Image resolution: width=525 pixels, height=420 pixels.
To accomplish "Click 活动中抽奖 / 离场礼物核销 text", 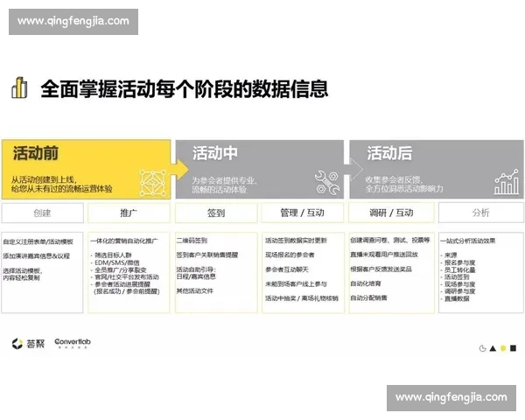I will click(302, 298).
